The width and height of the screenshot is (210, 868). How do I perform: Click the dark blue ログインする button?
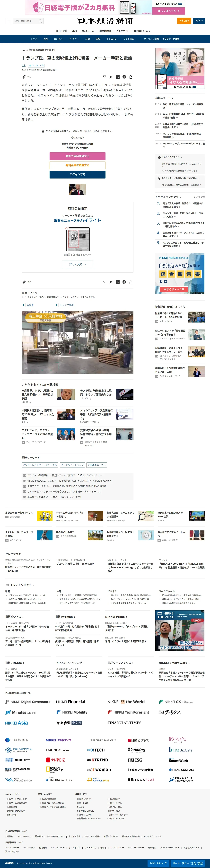pos(78,175)
